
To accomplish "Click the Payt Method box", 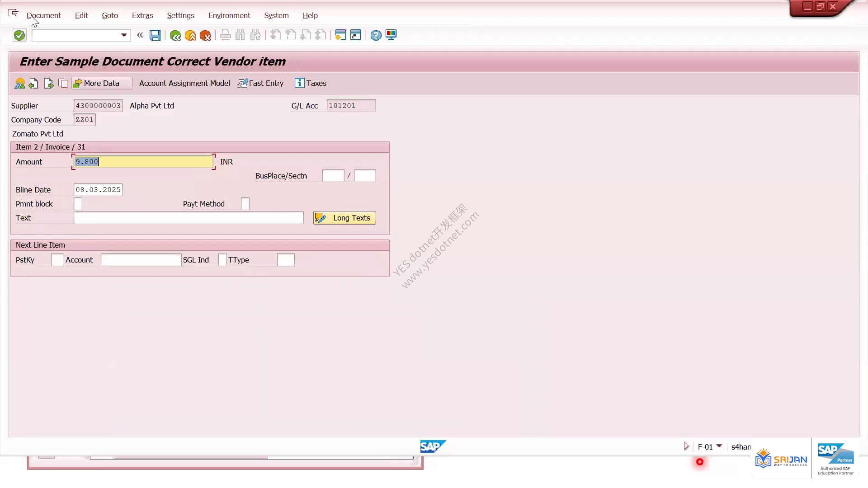I will click(245, 204).
